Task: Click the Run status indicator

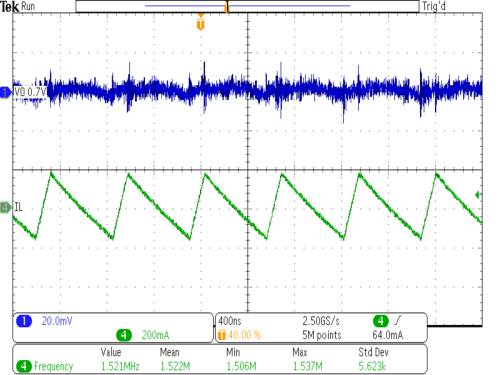Action: pos(28,6)
